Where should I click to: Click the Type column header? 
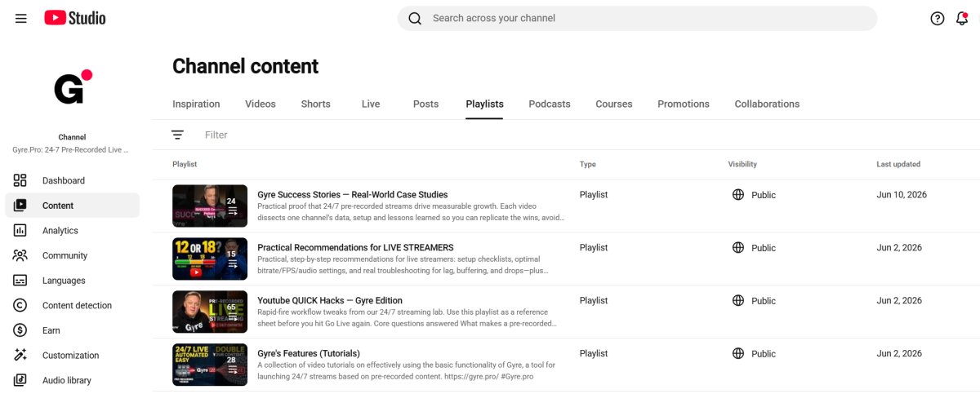(588, 164)
